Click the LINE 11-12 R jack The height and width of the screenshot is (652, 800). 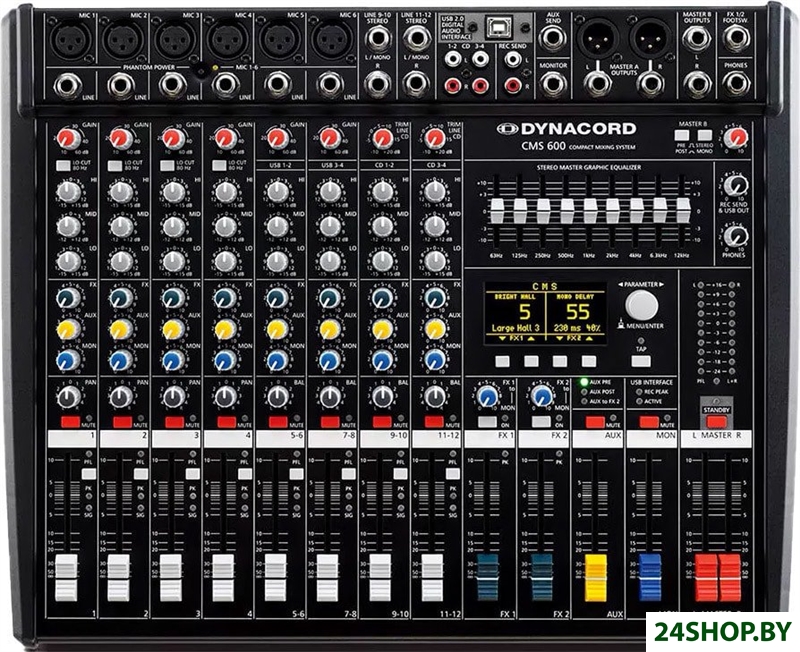[416, 84]
